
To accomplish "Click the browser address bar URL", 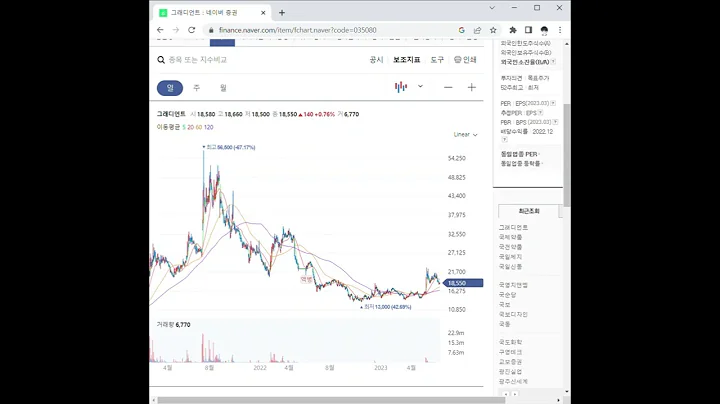I will pyautogui.click(x=298, y=30).
